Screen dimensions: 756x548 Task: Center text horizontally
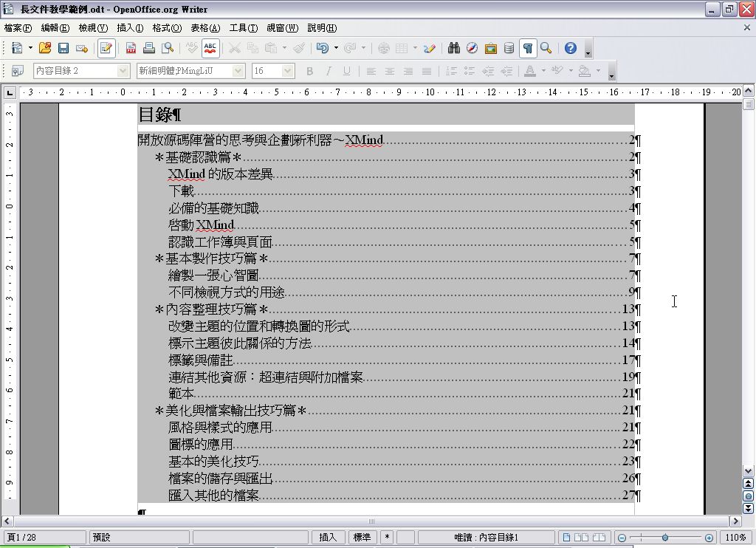tap(390, 71)
